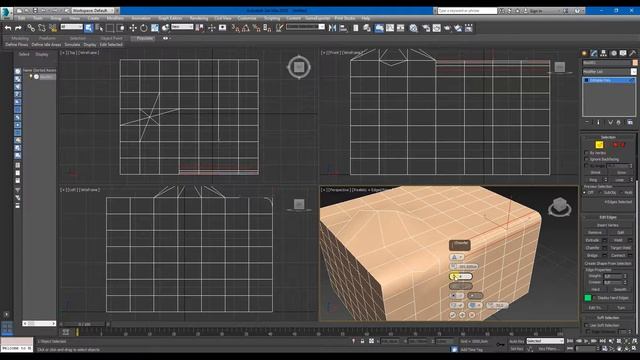This screenshot has height=360, width=640.
Task: Toggle the Ignore Backfacing checkbox
Action: [587, 159]
